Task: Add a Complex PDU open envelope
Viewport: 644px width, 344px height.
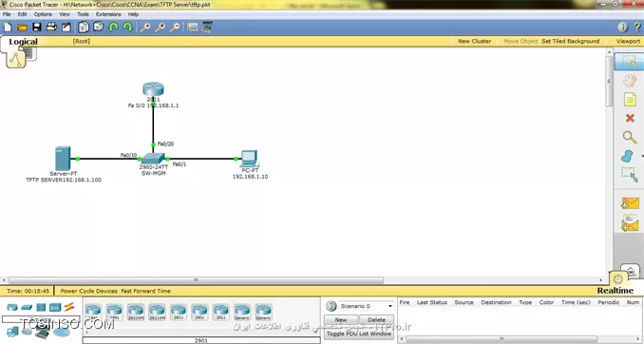Action: point(630,223)
